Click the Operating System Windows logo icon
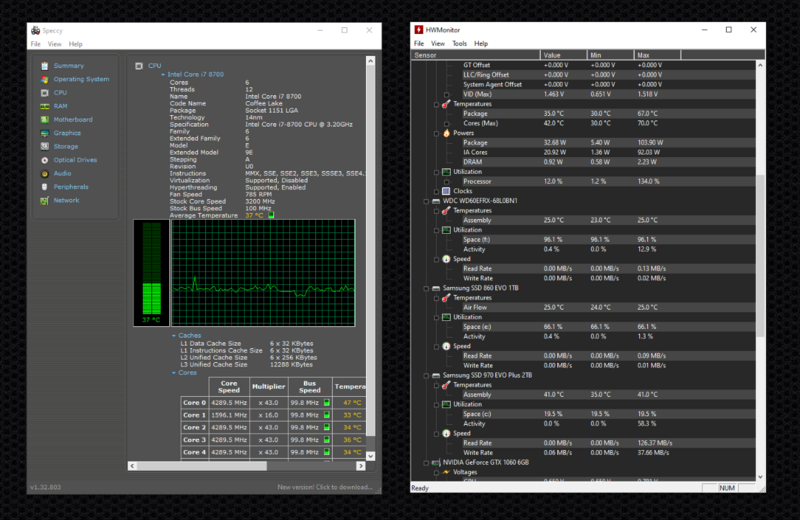This screenshot has height=520, width=800. pyautogui.click(x=44, y=79)
